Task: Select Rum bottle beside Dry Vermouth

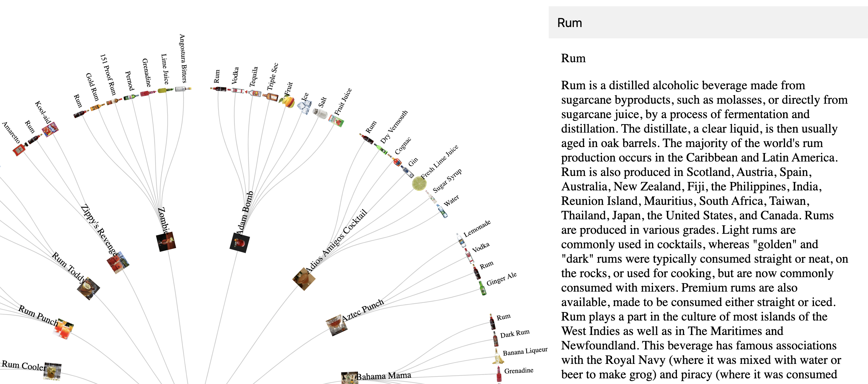Action: pyautogui.click(x=367, y=139)
